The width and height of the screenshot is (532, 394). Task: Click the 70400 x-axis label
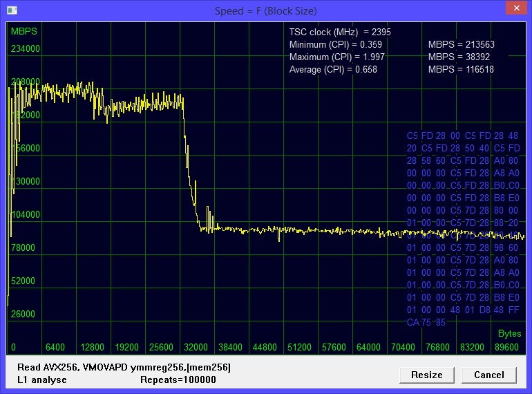pos(403,348)
